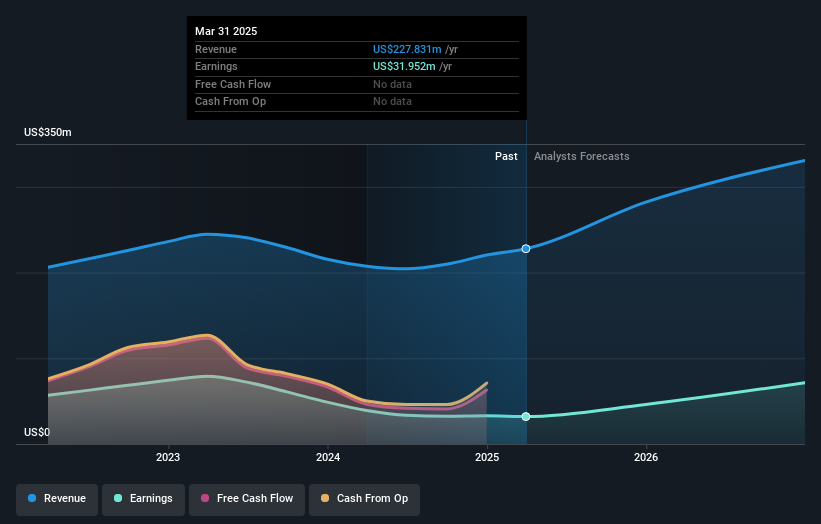Click the Revenue data point marker on the chart

(526, 249)
